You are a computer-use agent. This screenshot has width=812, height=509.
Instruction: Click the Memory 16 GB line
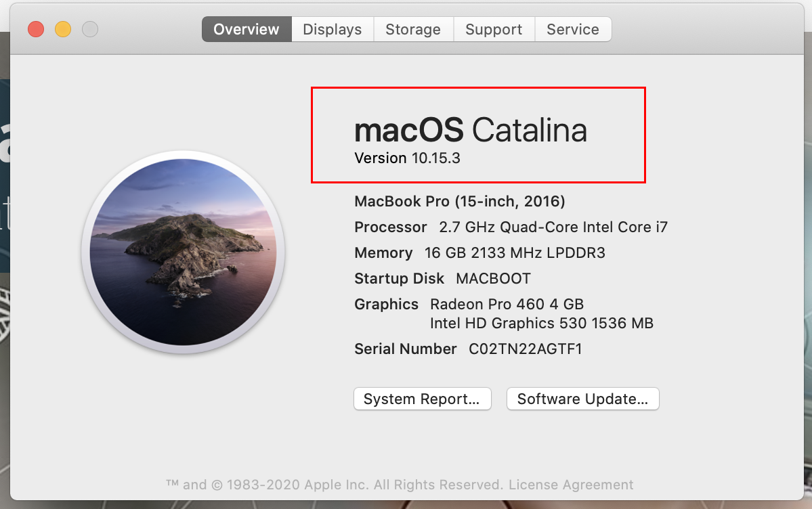point(479,252)
